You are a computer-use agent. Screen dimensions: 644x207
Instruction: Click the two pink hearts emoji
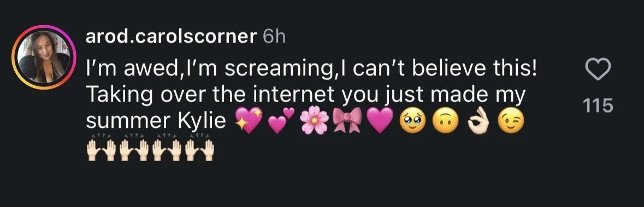[x=281, y=121]
